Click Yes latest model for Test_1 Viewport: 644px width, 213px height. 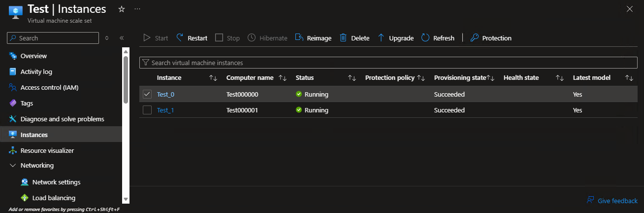578,110
